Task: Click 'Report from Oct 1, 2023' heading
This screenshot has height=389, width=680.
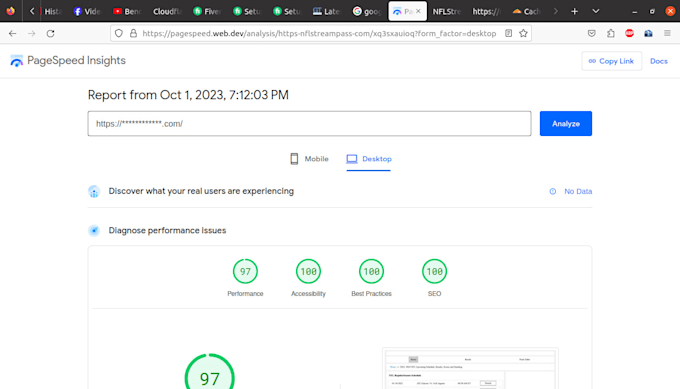Action: coord(188,95)
